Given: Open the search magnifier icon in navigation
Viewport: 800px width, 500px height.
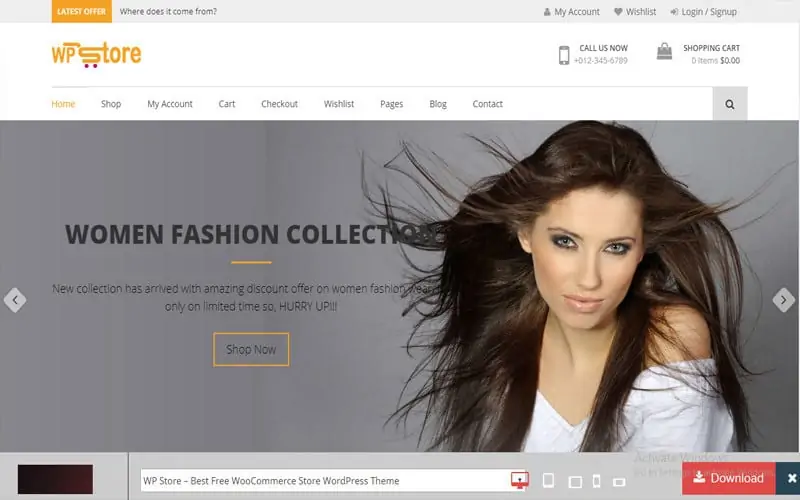Looking at the screenshot, I should [730, 104].
